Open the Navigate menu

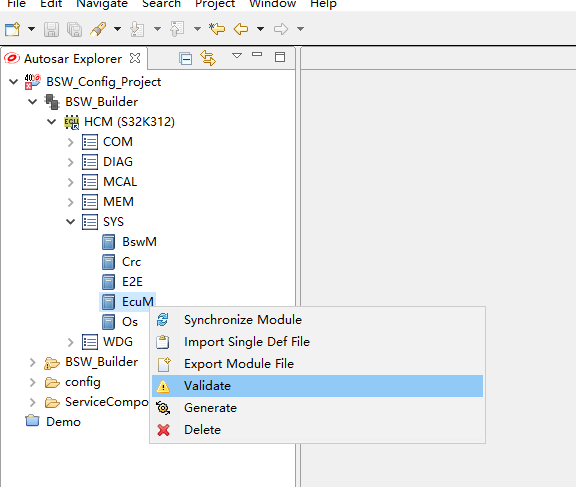[102, 4]
